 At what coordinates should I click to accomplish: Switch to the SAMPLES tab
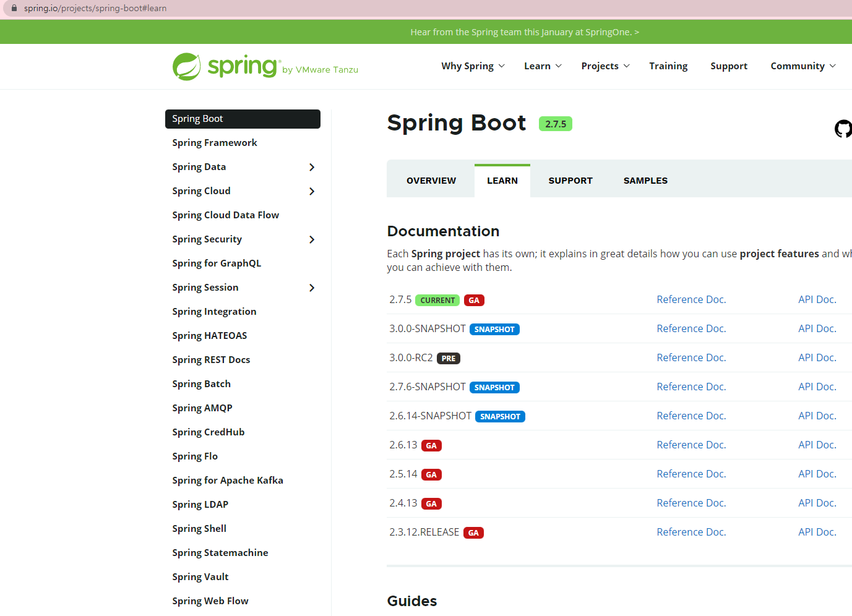point(645,181)
